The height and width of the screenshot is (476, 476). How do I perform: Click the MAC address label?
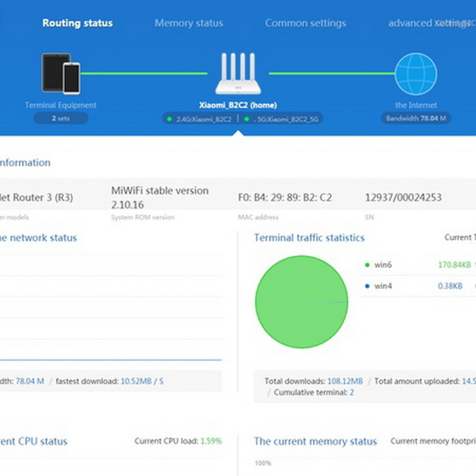click(x=258, y=217)
